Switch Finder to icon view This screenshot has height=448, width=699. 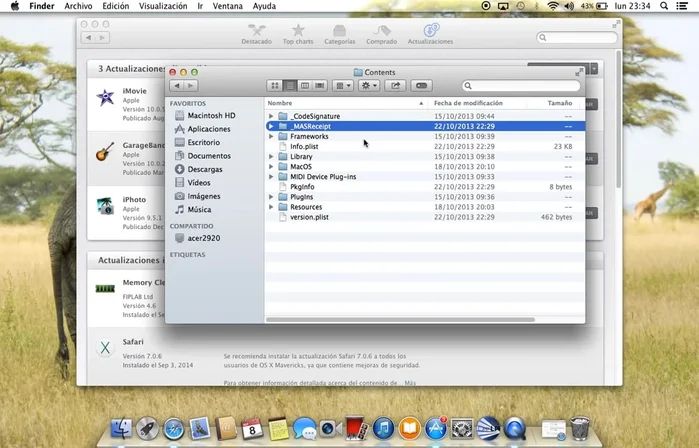(275, 86)
